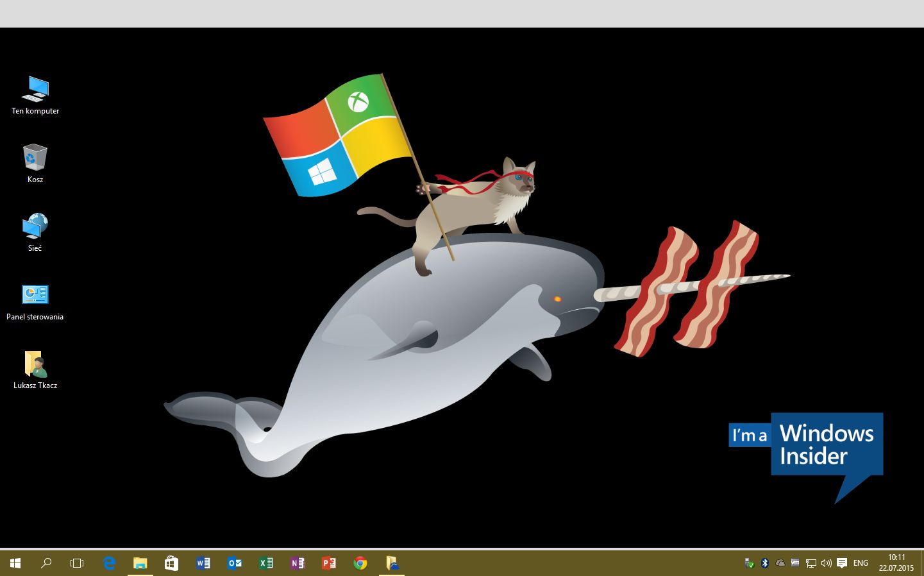
Task: Click Show desktop strip at taskbar end
Action: 922,563
